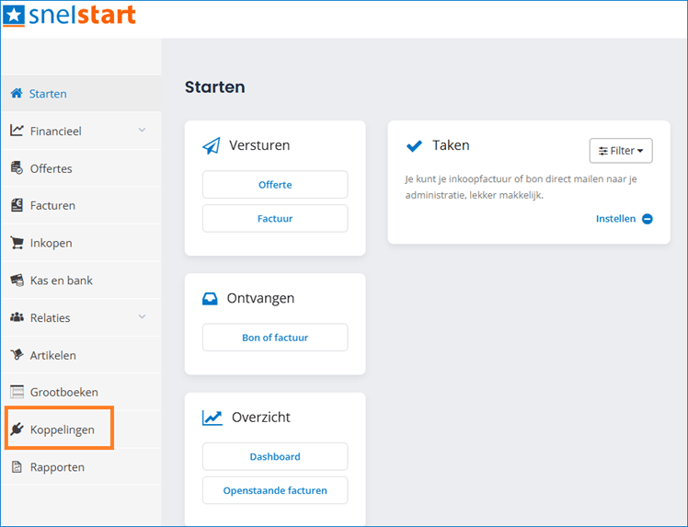Click the Inkopen shopping cart icon

coord(16,243)
